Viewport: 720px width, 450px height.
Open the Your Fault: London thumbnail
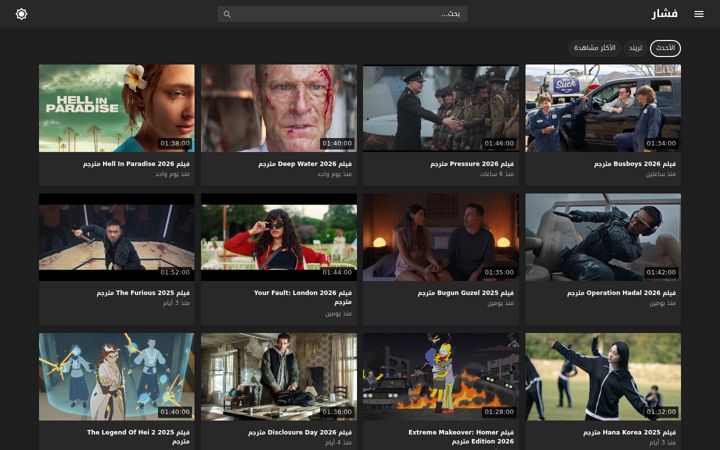tap(279, 237)
